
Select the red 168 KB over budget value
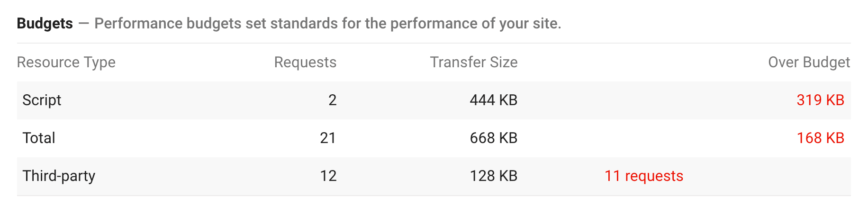(820, 138)
